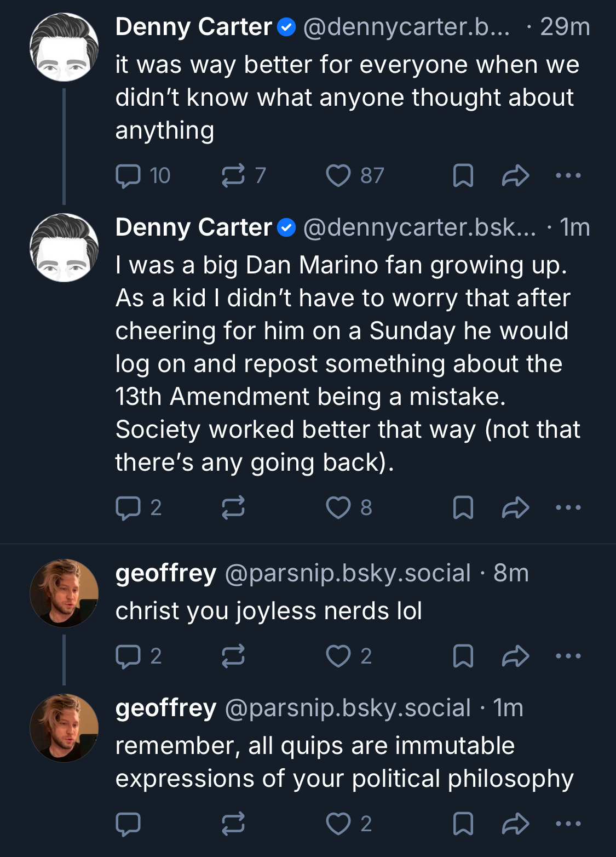The width and height of the screenshot is (616, 857).
Task: Reply to the 'all quips are immutable' post
Action: pos(129,824)
